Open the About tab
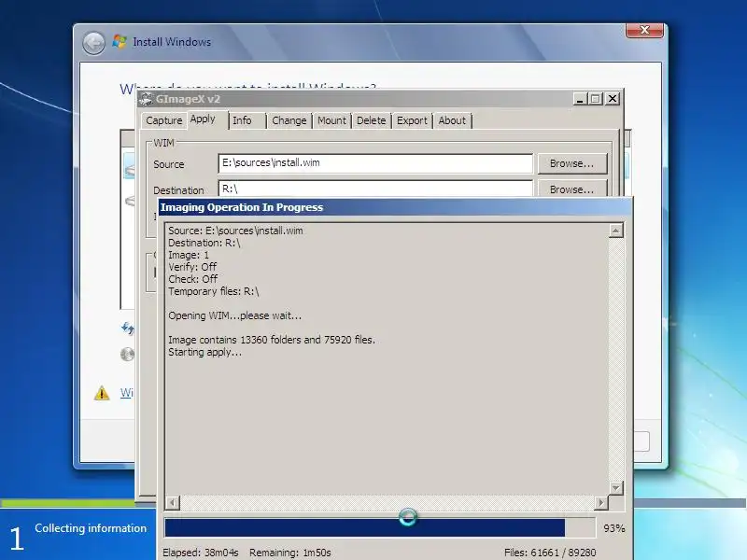 [452, 120]
